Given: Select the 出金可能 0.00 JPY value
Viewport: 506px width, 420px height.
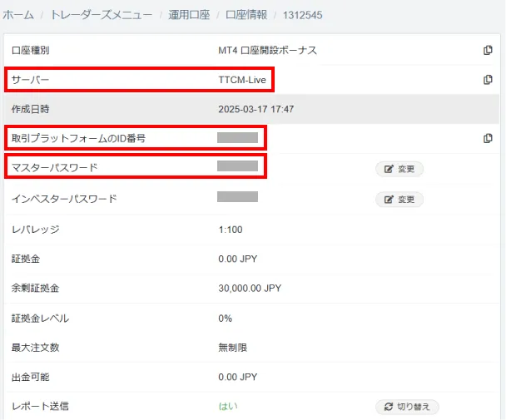Looking at the screenshot, I should 237,377.
